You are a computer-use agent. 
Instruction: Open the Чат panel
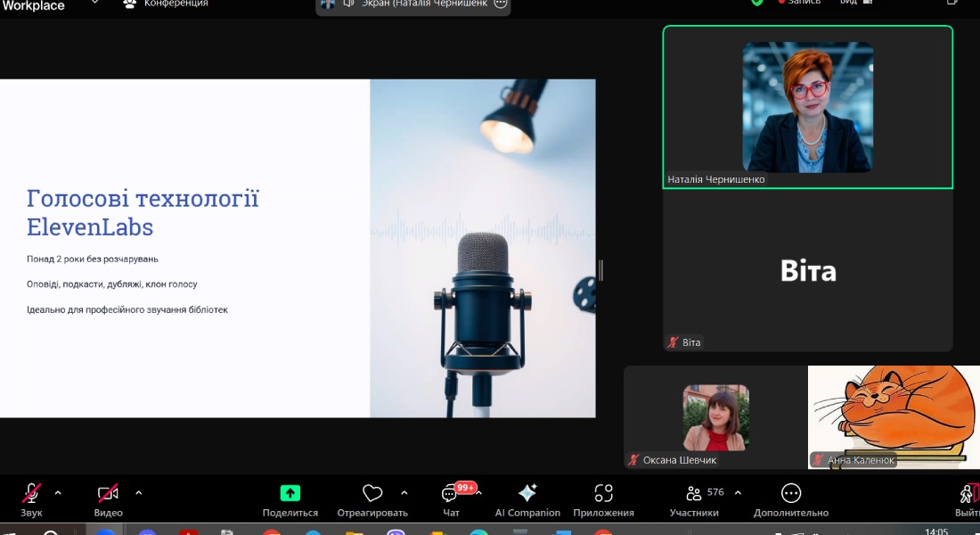(x=451, y=500)
